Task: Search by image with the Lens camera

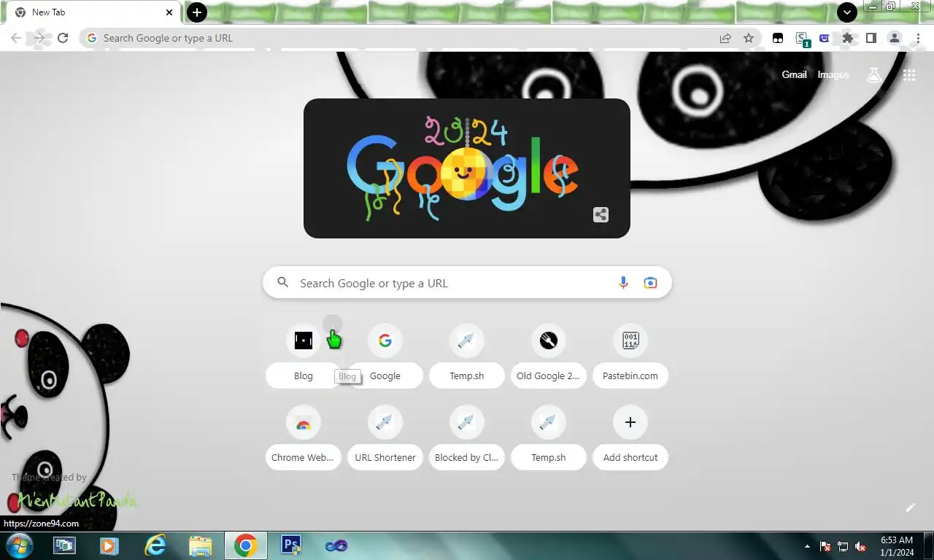Action: 650,283
